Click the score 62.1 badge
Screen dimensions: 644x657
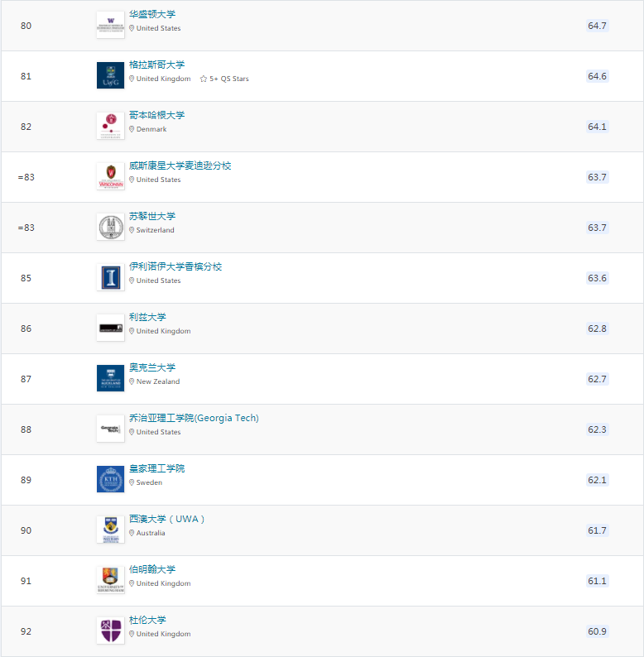[597, 480]
